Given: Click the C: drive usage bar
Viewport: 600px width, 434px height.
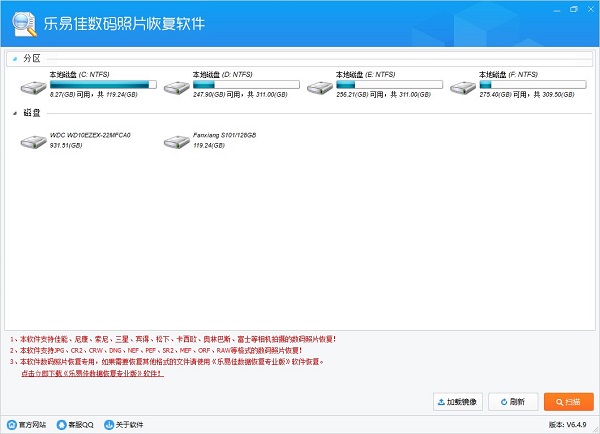Looking at the screenshot, I should click(104, 84).
